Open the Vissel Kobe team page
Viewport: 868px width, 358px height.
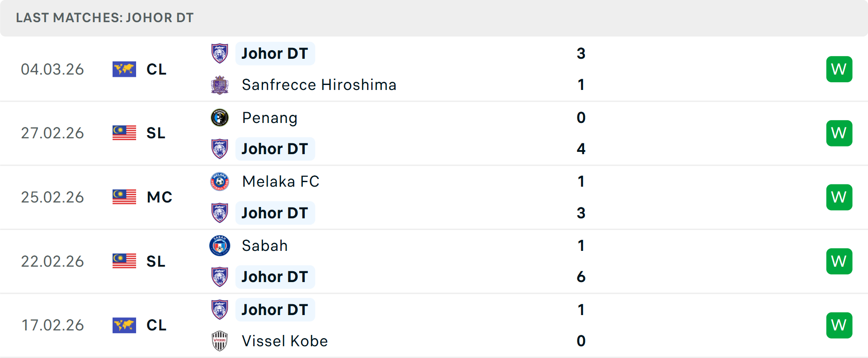click(284, 341)
